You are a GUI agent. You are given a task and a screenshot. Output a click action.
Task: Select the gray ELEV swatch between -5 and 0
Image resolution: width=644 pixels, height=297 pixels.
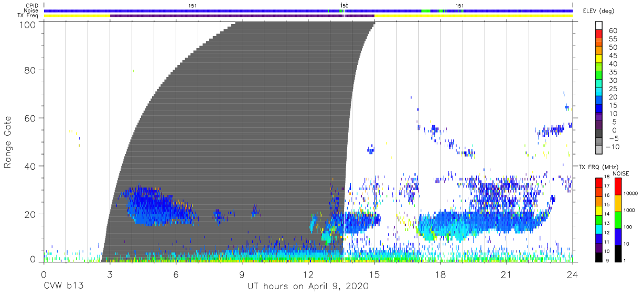[599, 134]
